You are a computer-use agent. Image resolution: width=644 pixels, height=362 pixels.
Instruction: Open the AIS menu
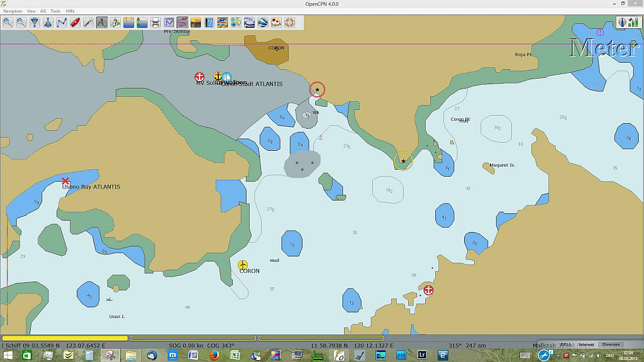coord(43,11)
